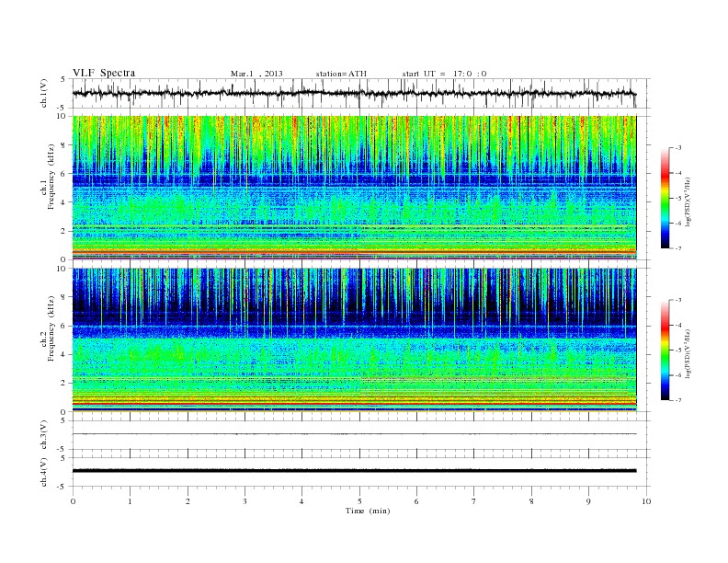Click the 4 minute label on the time axis
The width and height of the screenshot is (728, 563).
301,501
